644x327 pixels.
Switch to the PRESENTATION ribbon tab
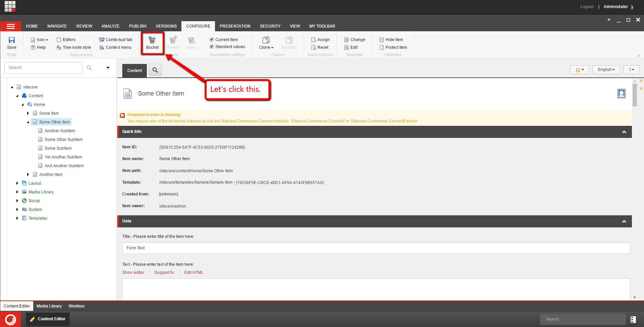click(x=235, y=26)
